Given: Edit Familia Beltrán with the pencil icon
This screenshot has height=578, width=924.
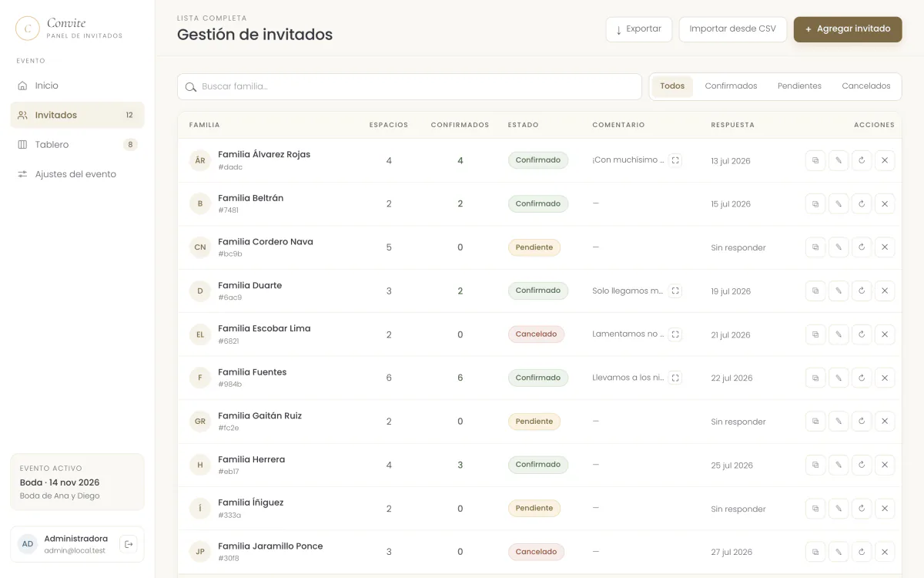Looking at the screenshot, I should click(839, 204).
